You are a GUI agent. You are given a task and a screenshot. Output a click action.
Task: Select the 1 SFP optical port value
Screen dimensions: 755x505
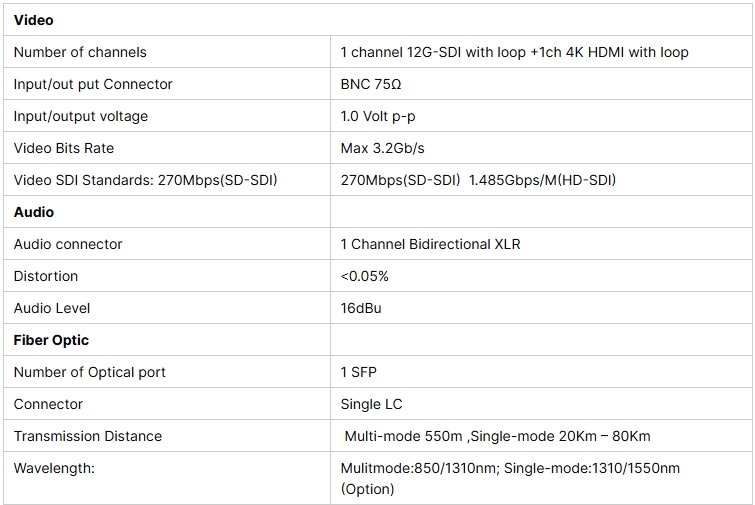(359, 372)
